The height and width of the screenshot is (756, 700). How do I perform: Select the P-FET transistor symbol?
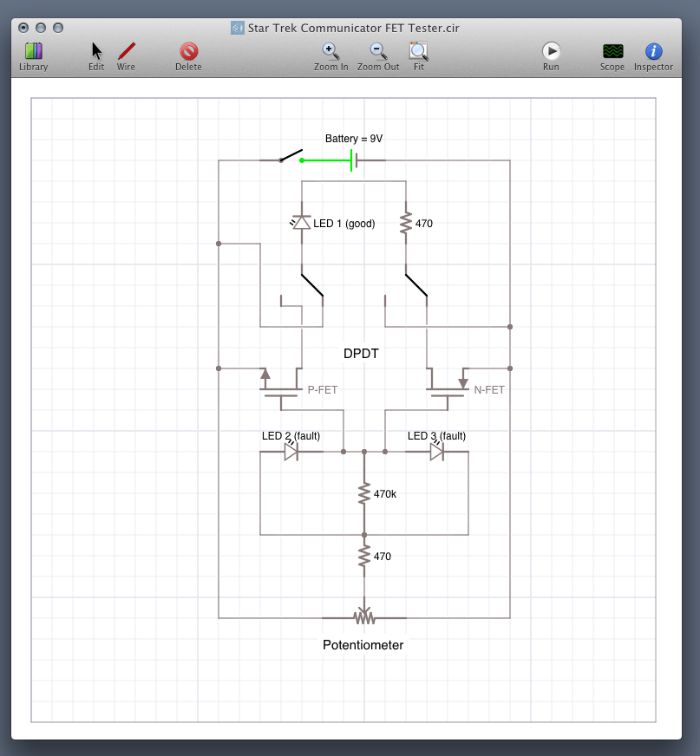point(281,389)
